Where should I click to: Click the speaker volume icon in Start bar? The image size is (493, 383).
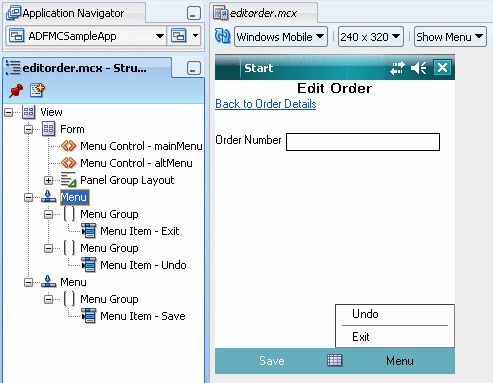tap(418, 68)
